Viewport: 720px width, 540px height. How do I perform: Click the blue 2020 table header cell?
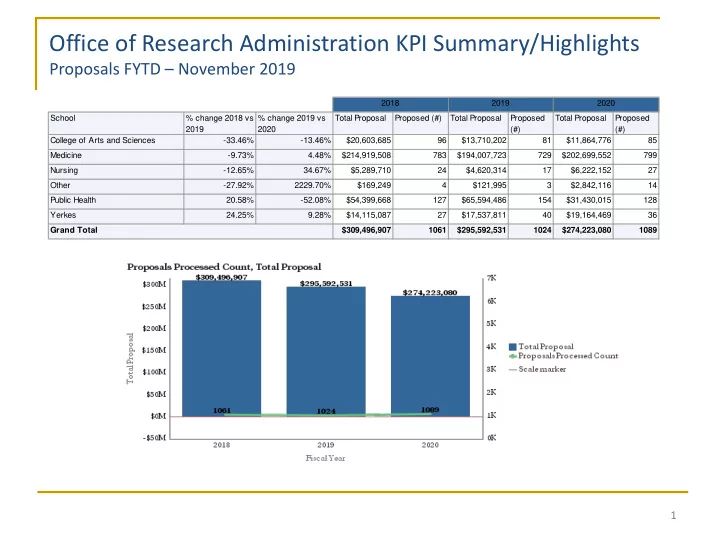point(606,104)
